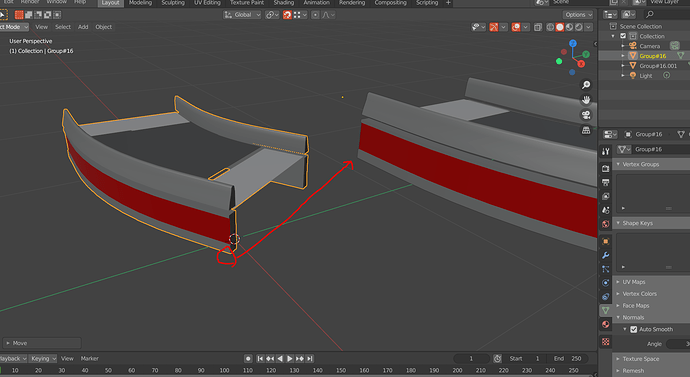This screenshot has height=377, width=690.
Task: Uncheck the Auto Smooth checkbox
Action: point(634,329)
